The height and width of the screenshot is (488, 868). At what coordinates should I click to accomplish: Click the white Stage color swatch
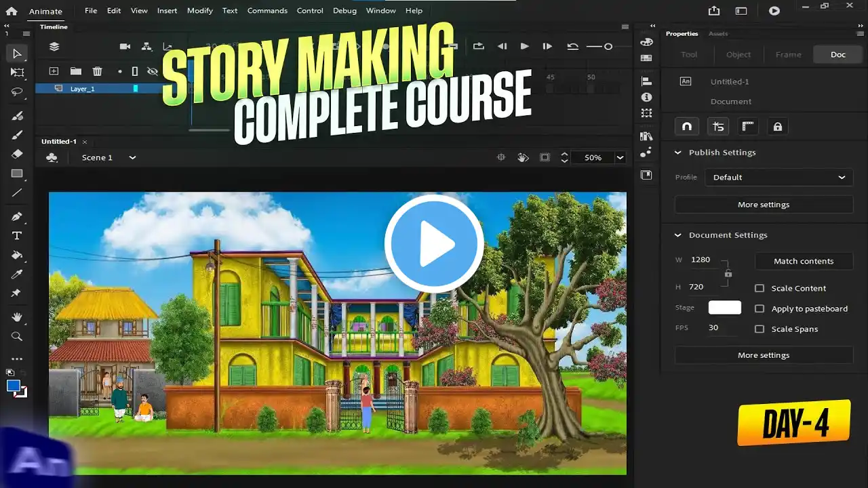point(725,308)
